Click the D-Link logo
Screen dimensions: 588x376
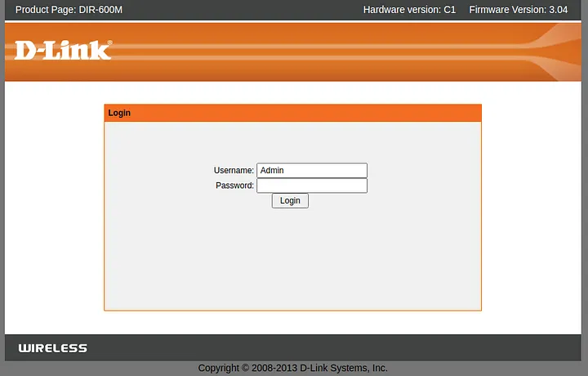point(63,51)
